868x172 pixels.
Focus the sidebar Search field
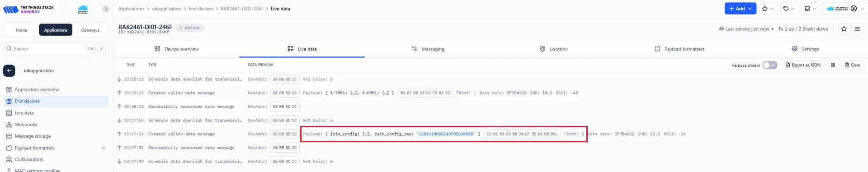pos(56,49)
